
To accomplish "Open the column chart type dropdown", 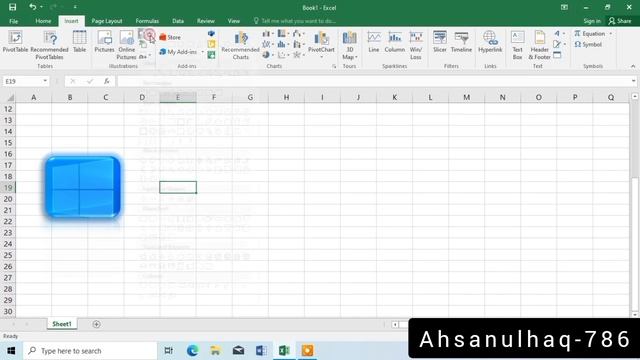I will coord(268,33).
